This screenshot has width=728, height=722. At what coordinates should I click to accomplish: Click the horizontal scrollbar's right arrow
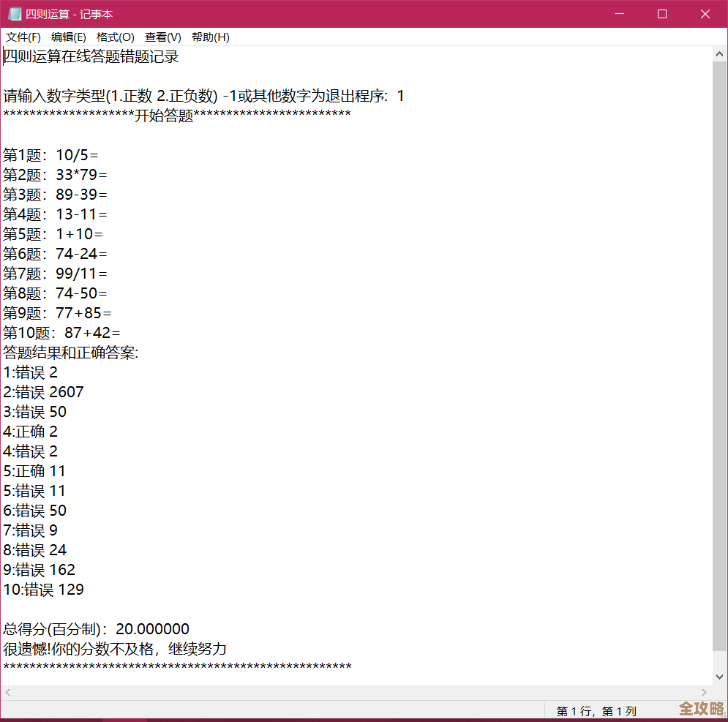[x=703, y=692]
